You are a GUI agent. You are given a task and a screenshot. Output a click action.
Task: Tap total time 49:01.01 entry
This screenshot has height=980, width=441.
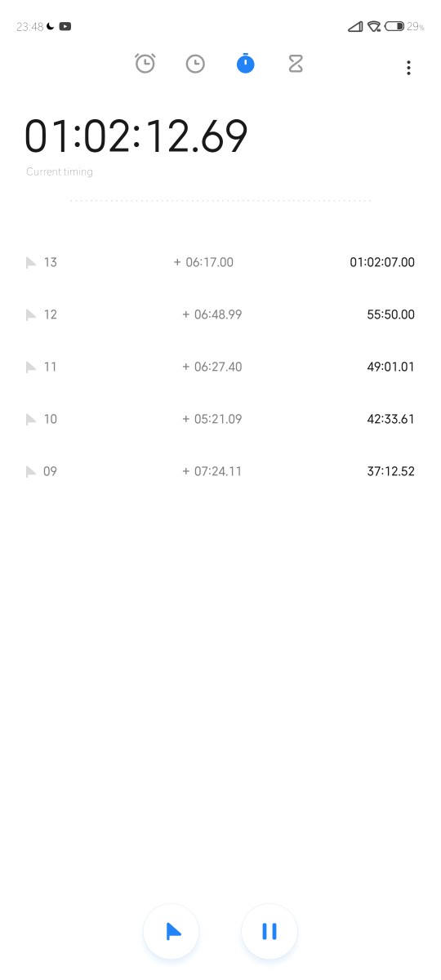(x=391, y=367)
